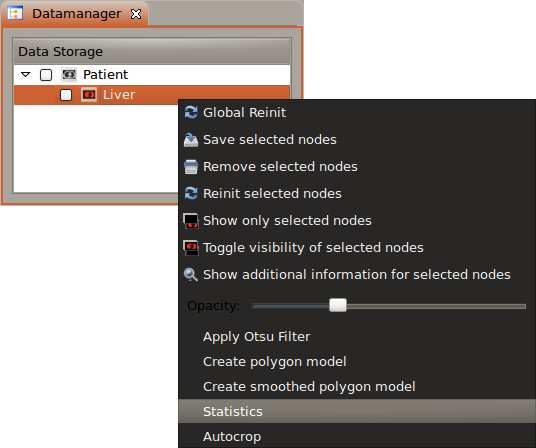Choose Autocrop from the context menu
The width and height of the screenshot is (536, 448).
(357, 436)
